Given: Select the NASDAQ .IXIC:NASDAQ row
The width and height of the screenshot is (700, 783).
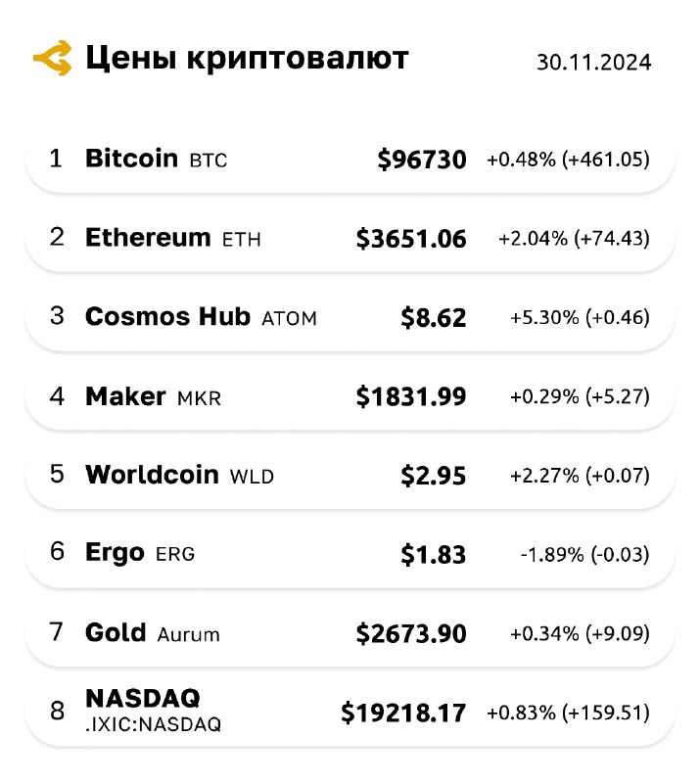Looking at the screenshot, I should coord(350,713).
